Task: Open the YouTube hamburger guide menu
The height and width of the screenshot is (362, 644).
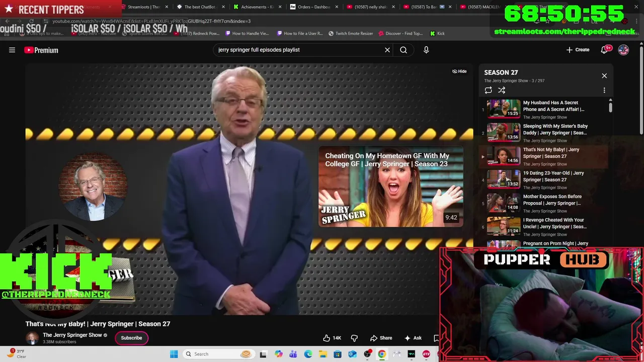Action: click(12, 50)
